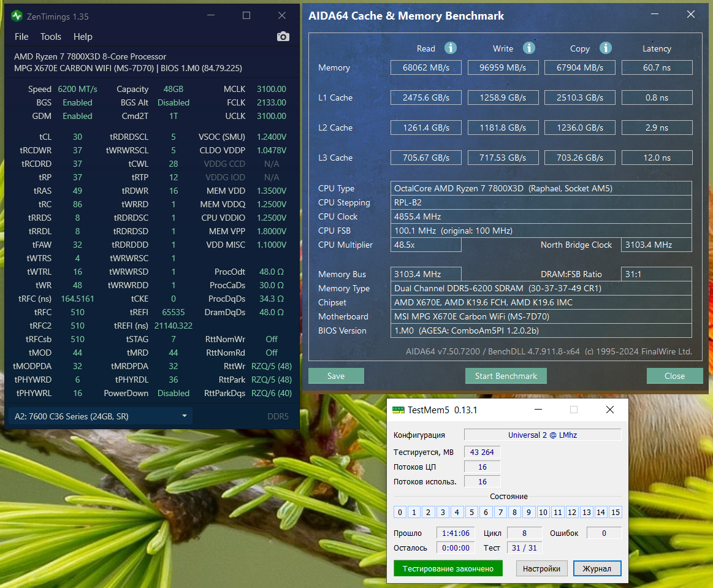Image resolution: width=713 pixels, height=588 pixels.
Task: Click the Write info icon in AIDA64
Action: 528,48
